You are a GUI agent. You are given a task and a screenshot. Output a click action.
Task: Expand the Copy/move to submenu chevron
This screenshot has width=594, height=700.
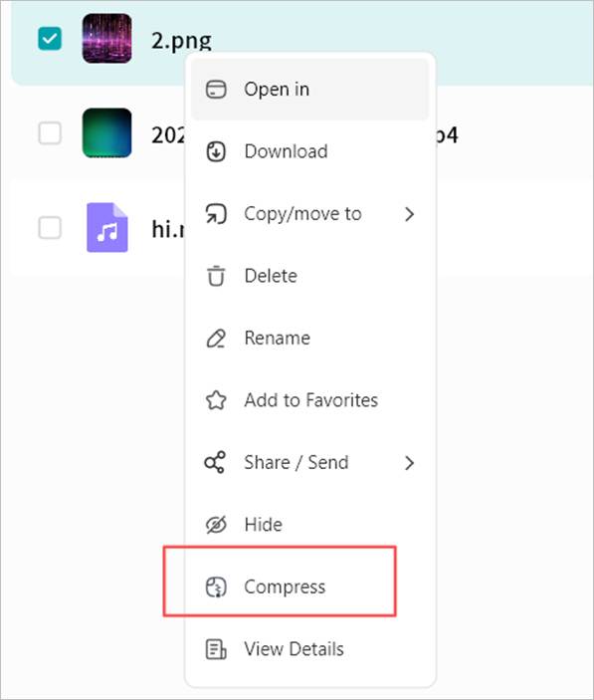[x=409, y=214]
